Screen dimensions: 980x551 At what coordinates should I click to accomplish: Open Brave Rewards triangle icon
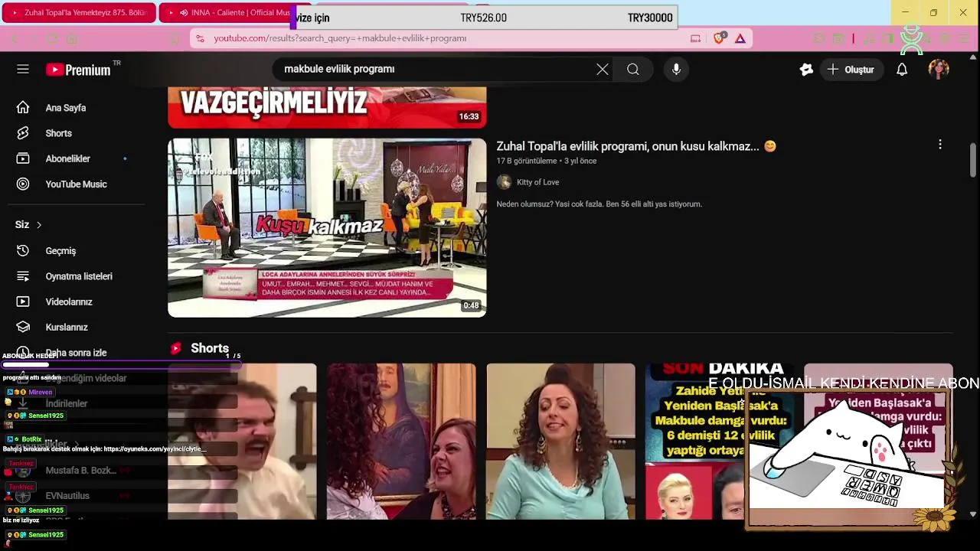tap(740, 38)
